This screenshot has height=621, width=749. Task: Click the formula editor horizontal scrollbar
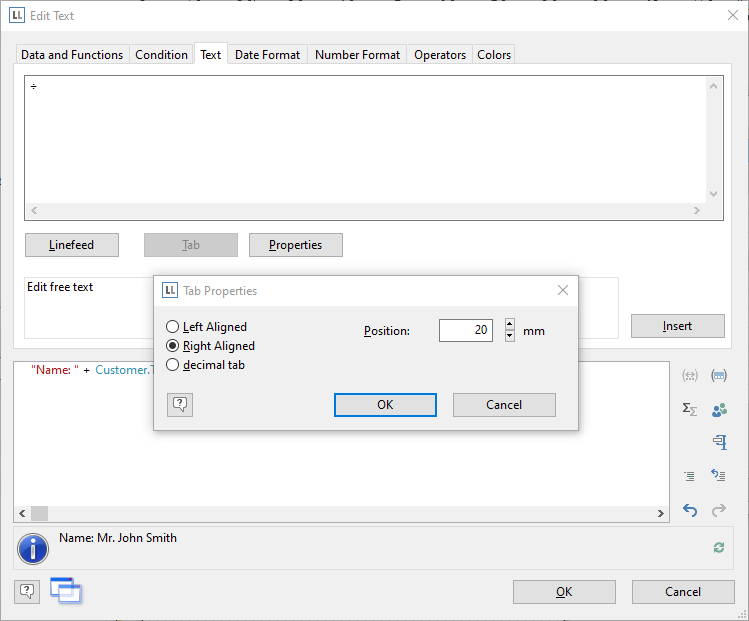point(340,513)
